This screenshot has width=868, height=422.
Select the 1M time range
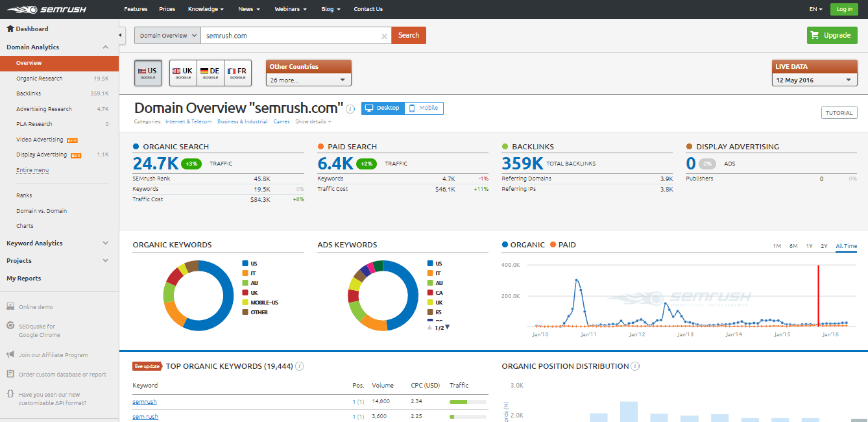(777, 246)
